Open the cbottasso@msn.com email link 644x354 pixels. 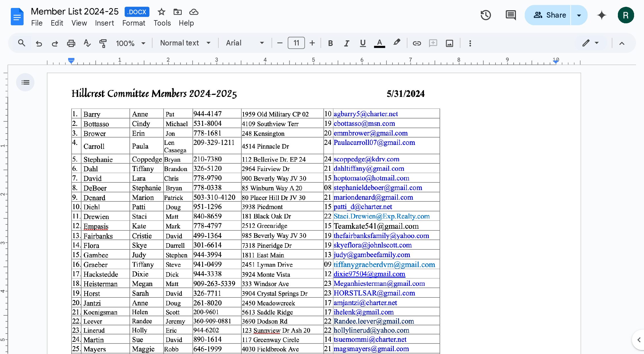(364, 124)
